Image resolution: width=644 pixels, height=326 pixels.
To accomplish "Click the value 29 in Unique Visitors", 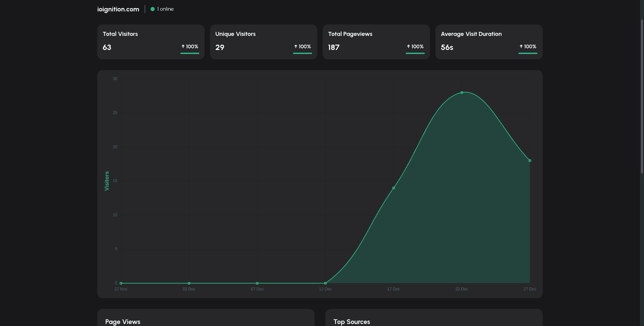I will point(220,47).
